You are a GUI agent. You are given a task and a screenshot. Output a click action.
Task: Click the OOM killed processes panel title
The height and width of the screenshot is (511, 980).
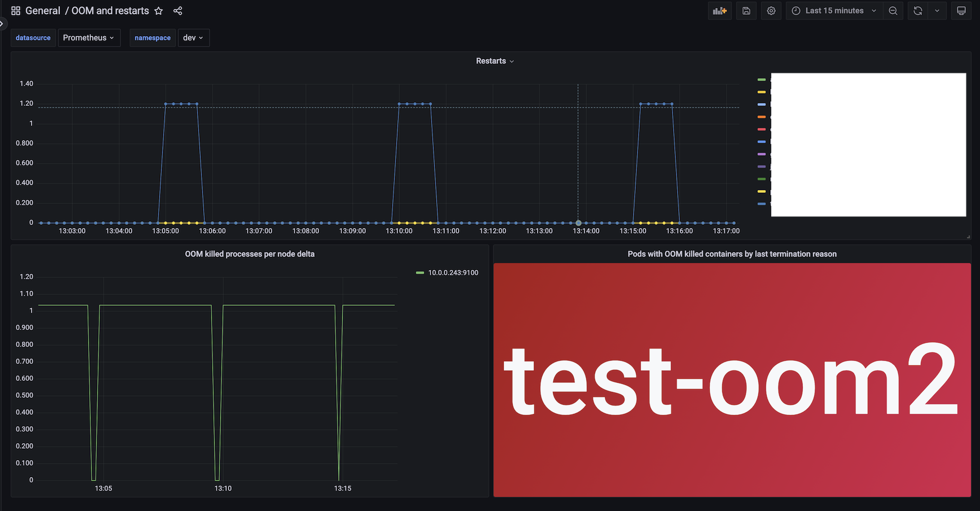(250, 254)
